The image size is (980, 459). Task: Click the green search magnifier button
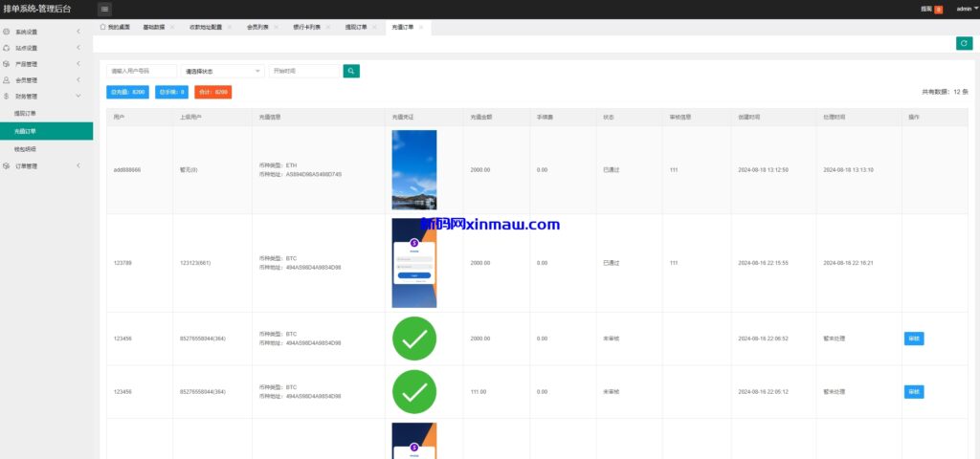[351, 71]
